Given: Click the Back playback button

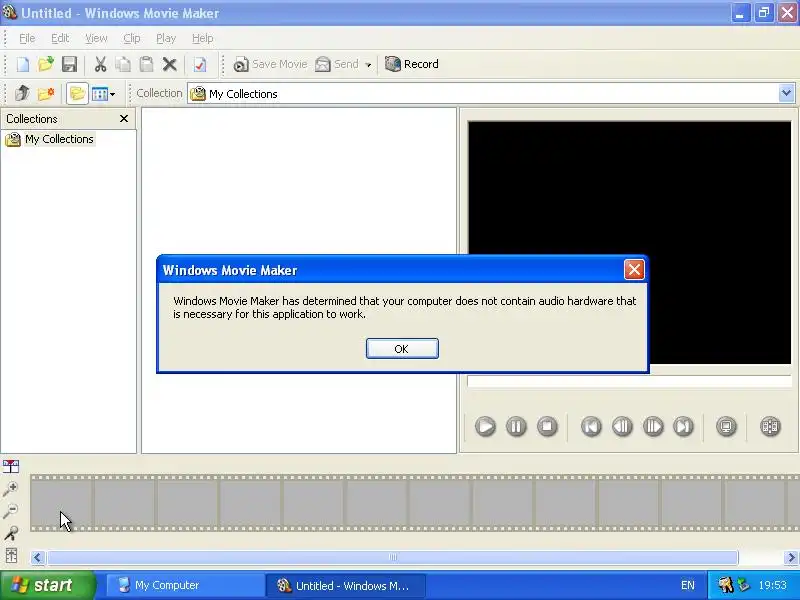Looking at the screenshot, I should point(591,426).
